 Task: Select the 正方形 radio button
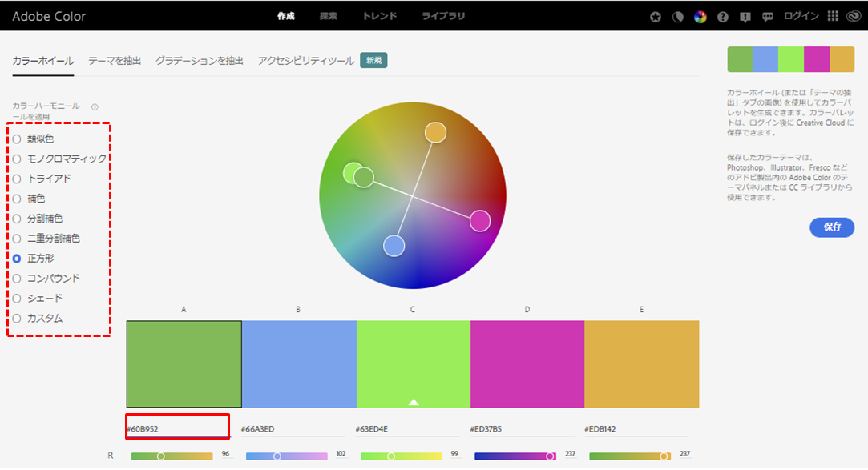coord(17,259)
